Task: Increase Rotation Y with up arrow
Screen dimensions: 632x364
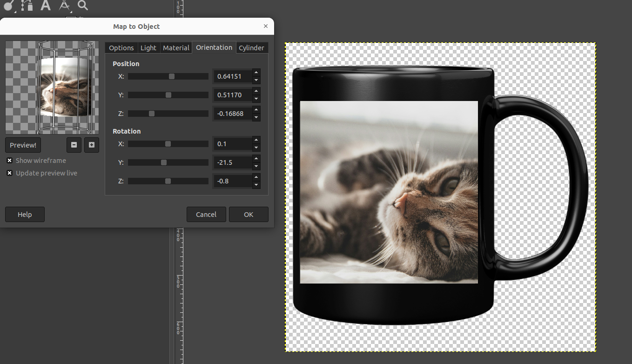Action: pyautogui.click(x=256, y=159)
